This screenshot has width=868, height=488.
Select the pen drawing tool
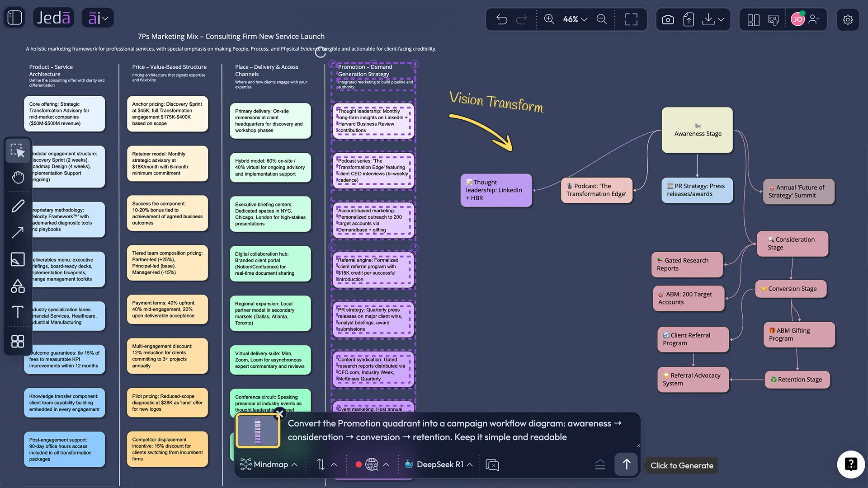18,206
